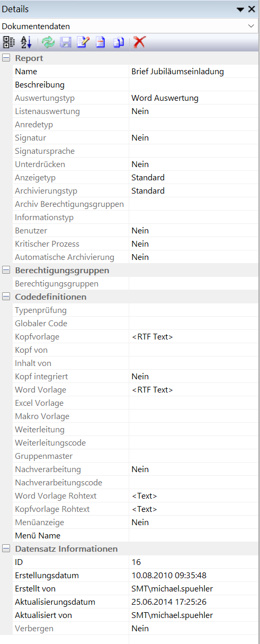Collapse the Codedefinitionen section
260x644 pixels.
(x=6, y=297)
